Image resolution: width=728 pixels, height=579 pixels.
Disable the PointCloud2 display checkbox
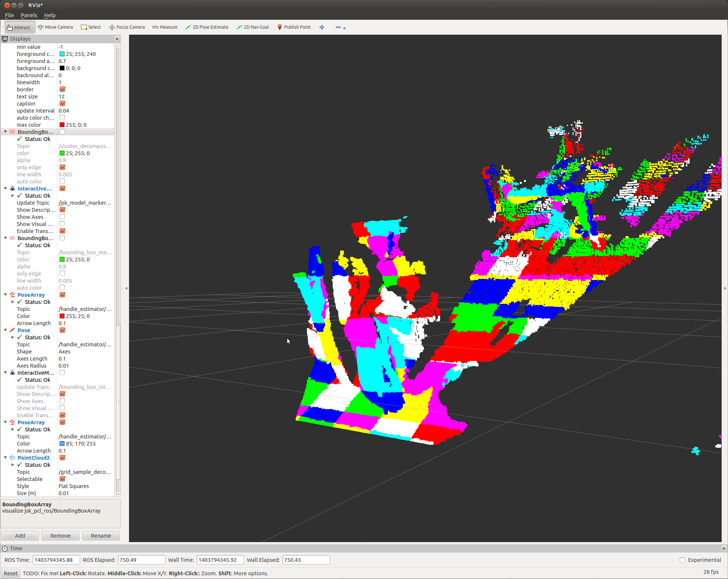tap(62, 458)
